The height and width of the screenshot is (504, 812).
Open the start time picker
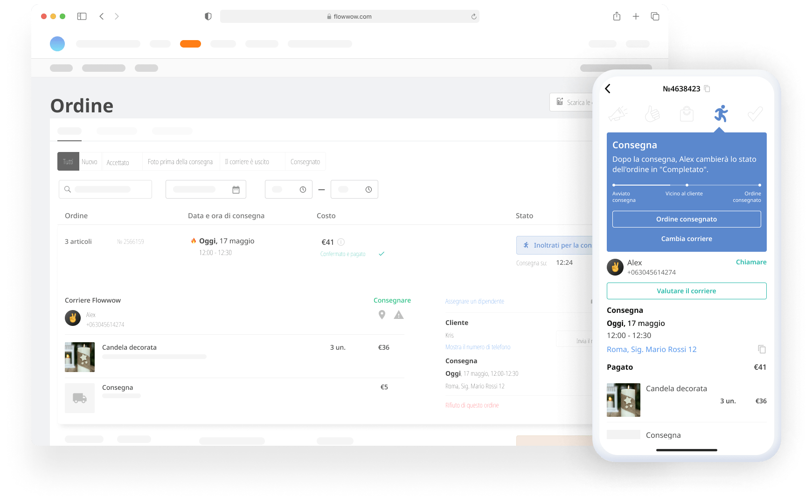pyautogui.click(x=289, y=189)
